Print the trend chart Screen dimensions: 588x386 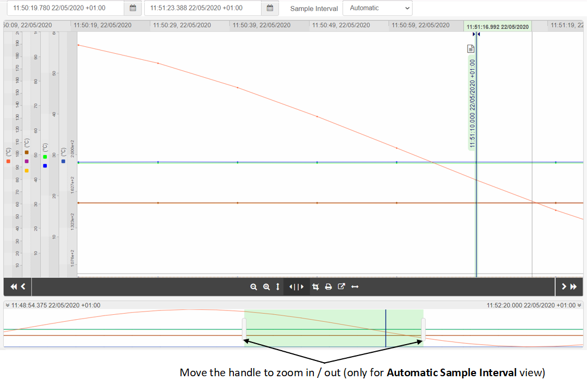[329, 287]
